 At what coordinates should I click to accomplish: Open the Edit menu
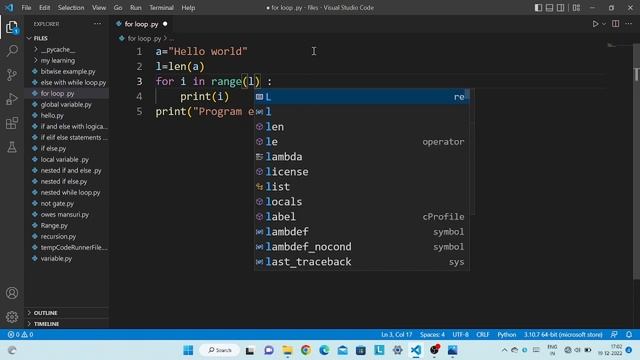point(44,8)
